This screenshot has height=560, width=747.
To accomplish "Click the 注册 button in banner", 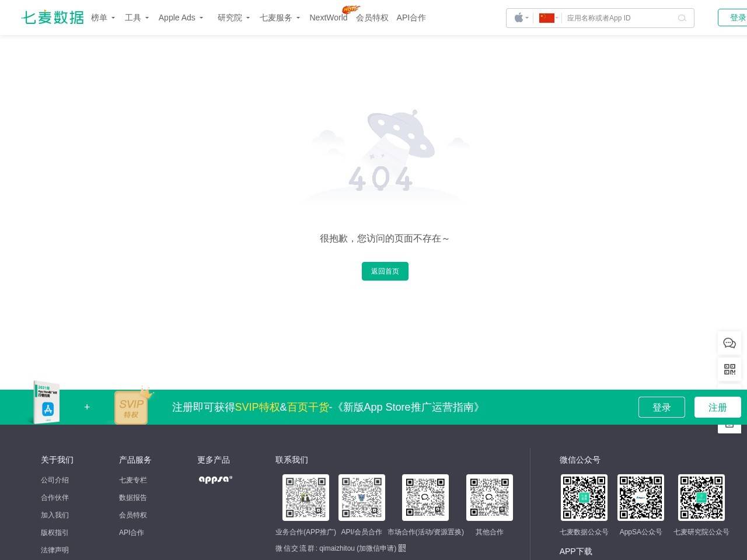I will pos(717,407).
